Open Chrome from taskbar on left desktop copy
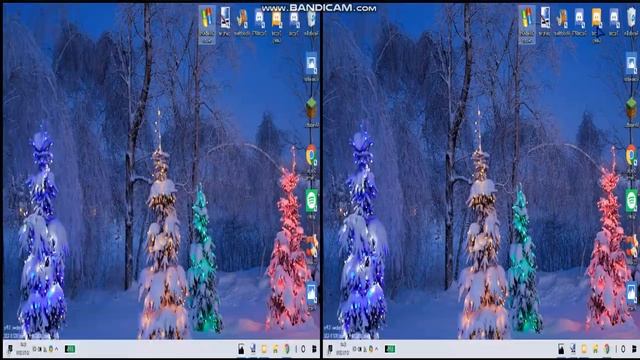 coord(287,349)
